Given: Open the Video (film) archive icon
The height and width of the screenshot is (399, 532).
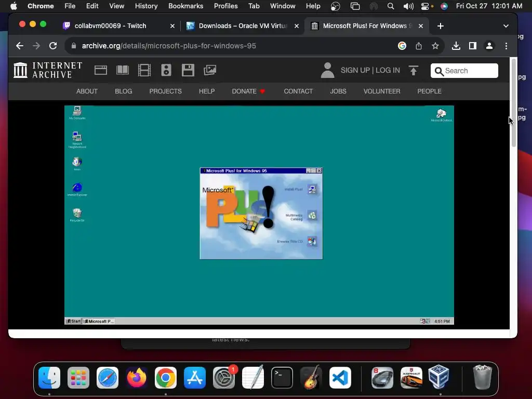Looking at the screenshot, I should (x=144, y=70).
